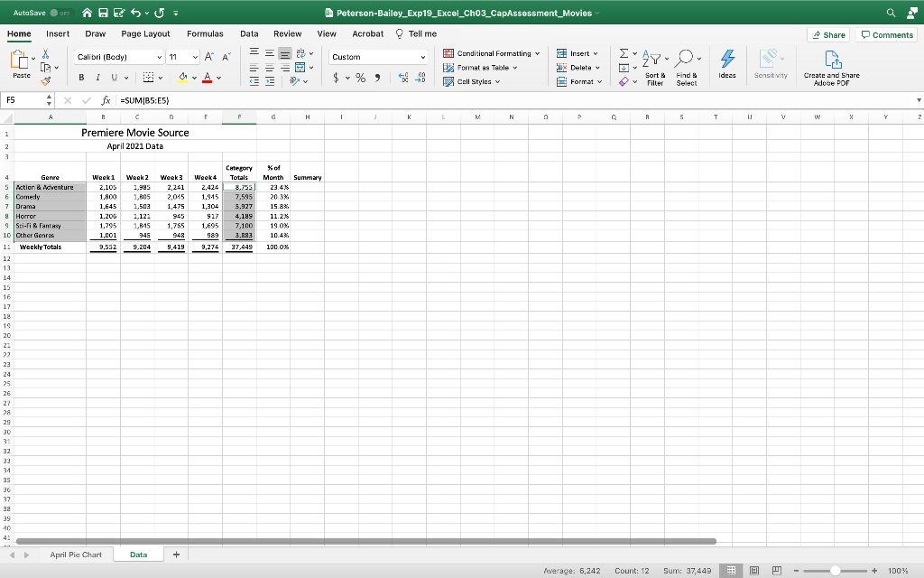Switch to Page Layout view in status bar
The image size is (924, 578).
pyautogui.click(x=753, y=571)
